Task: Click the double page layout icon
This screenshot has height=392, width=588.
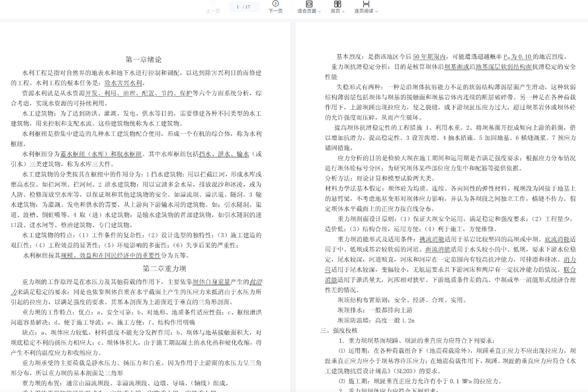Action: click(x=338, y=4)
